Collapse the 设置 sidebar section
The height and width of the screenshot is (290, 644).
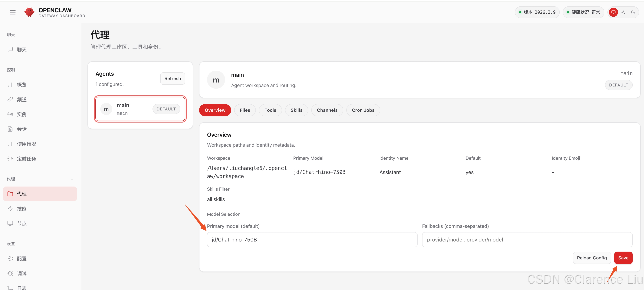tap(72, 244)
